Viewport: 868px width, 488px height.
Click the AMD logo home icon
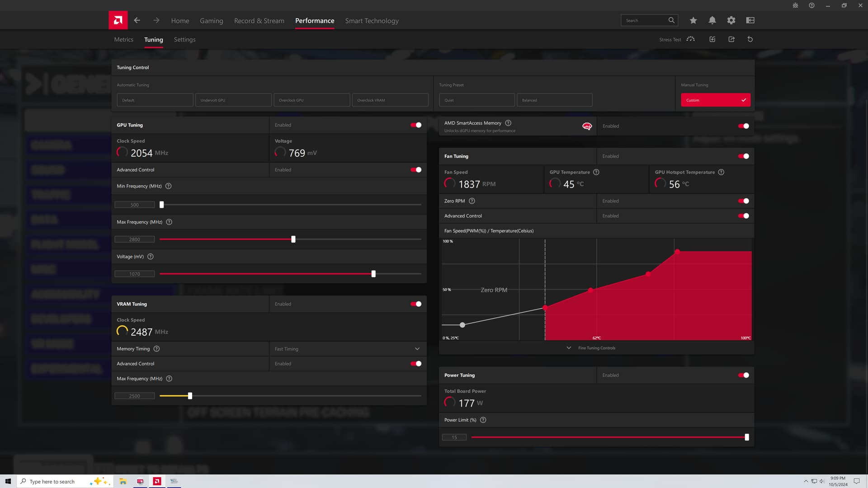click(x=118, y=20)
